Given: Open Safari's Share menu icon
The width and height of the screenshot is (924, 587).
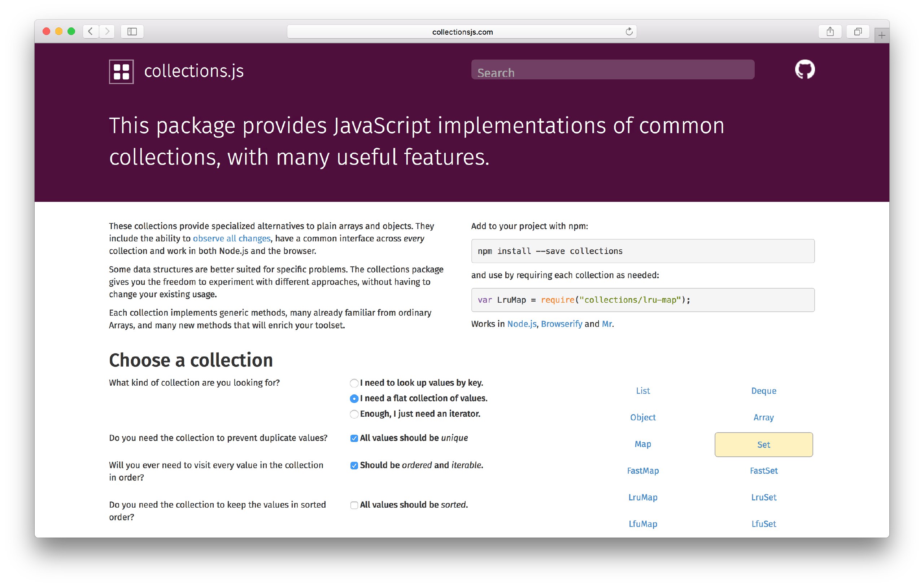Looking at the screenshot, I should [x=830, y=31].
